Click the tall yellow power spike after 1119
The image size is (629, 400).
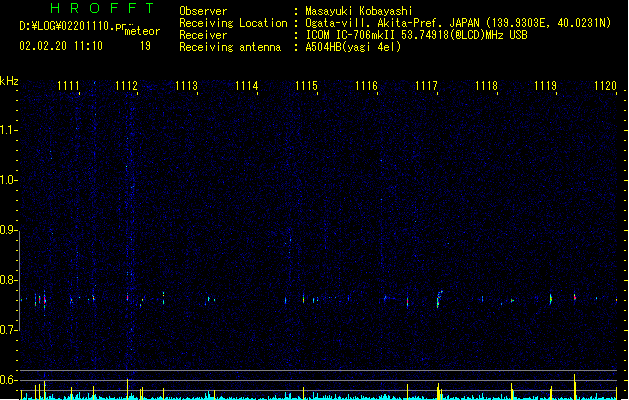(x=574, y=386)
